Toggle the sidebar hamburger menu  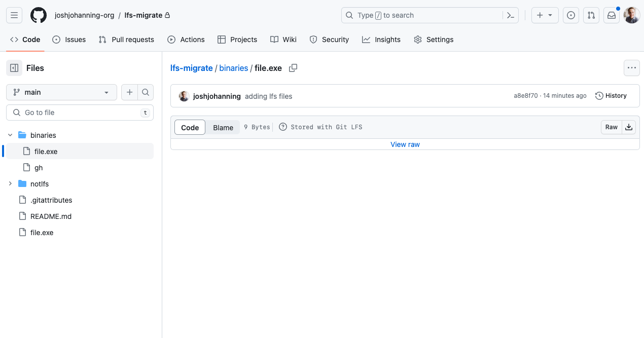(x=14, y=15)
